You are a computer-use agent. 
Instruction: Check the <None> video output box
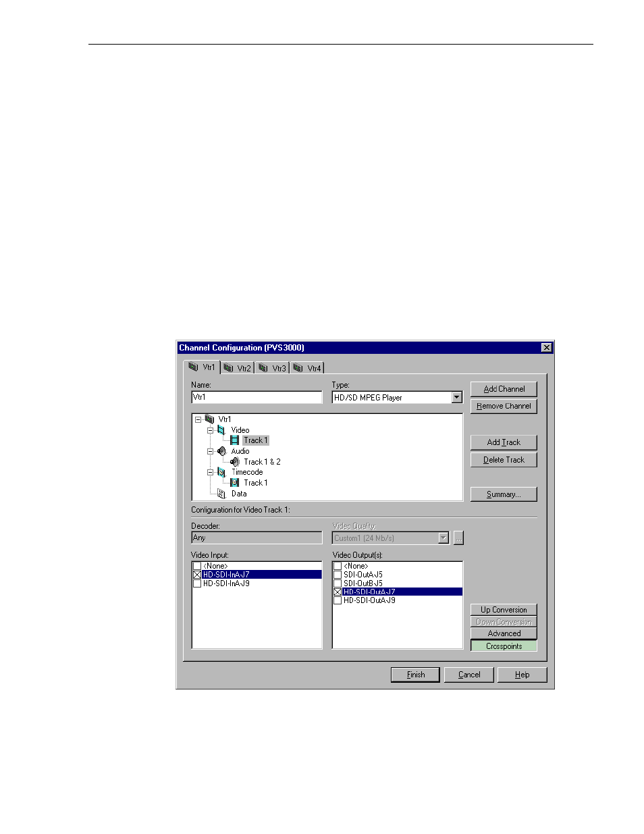pos(338,566)
